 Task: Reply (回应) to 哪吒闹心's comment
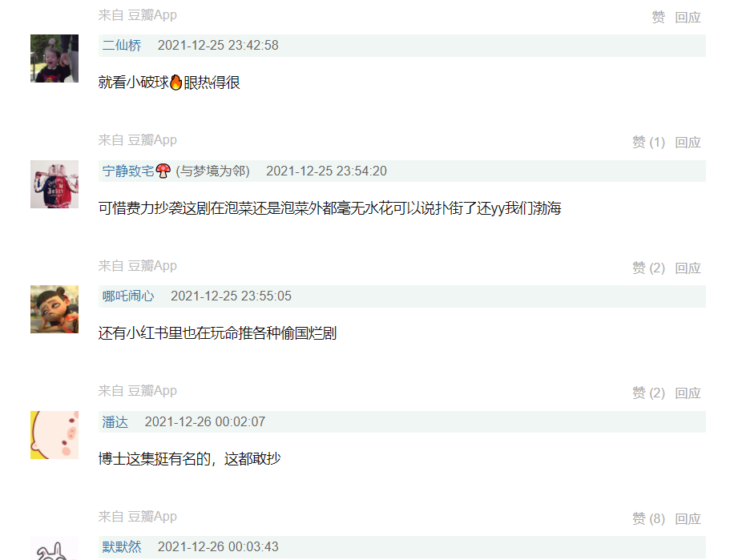pos(687,393)
